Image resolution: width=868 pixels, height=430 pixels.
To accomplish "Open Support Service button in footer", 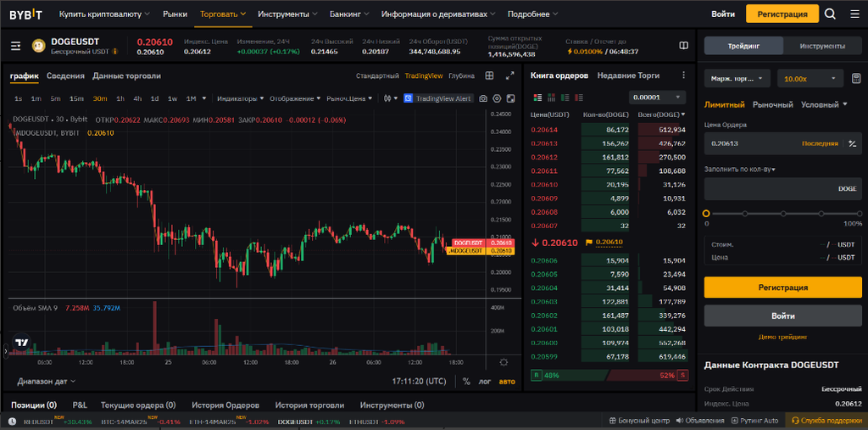I will (x=826, y=421).
